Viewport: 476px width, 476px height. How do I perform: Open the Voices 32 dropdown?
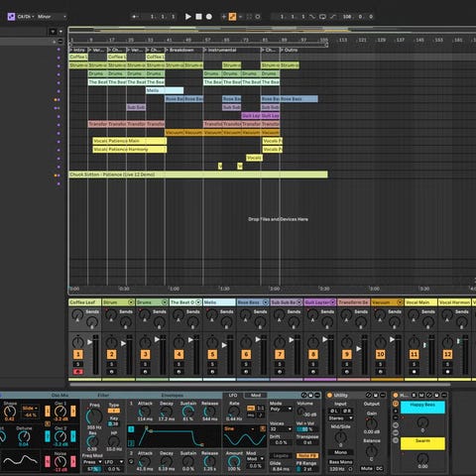281,429
